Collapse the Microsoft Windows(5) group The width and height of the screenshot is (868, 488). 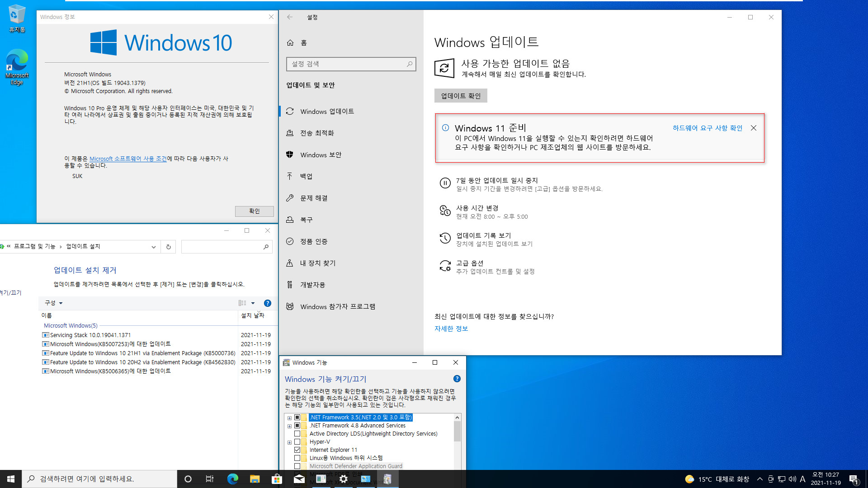[x=70, y=325]
